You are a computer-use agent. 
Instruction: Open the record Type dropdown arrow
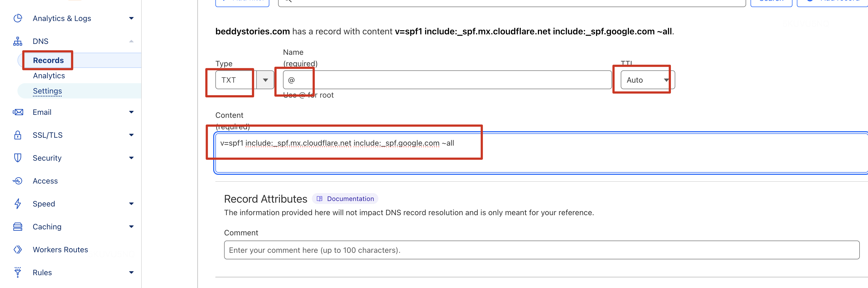(x=265, y=80)
